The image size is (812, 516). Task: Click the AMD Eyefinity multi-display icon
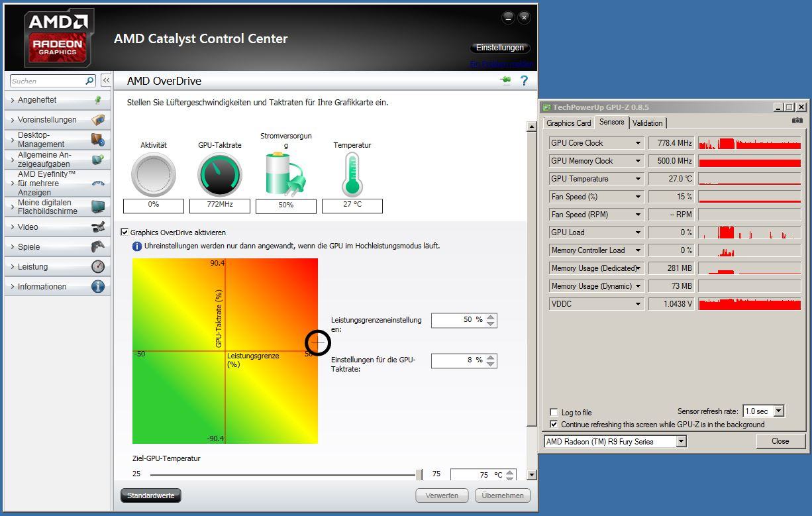pos(98,183)
